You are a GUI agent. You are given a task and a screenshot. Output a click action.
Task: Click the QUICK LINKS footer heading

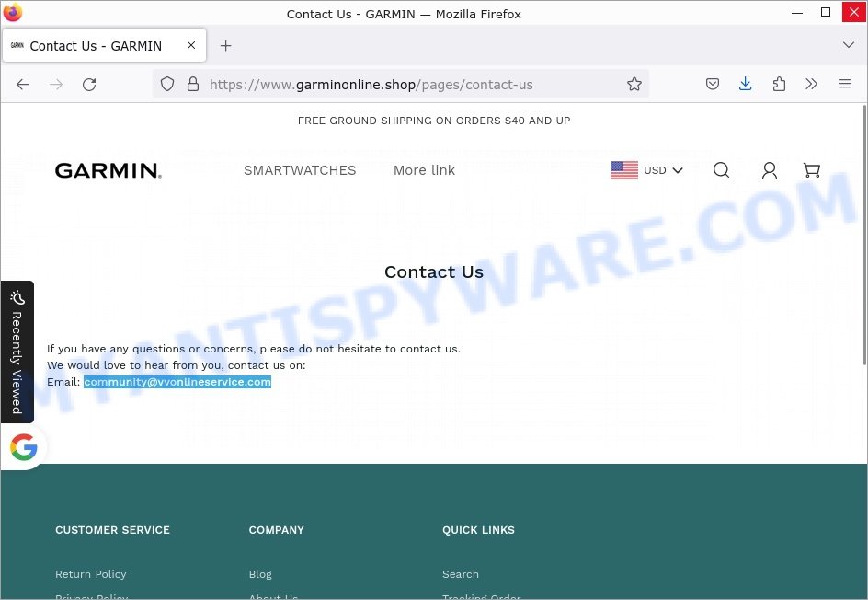[x=478, y=530]
